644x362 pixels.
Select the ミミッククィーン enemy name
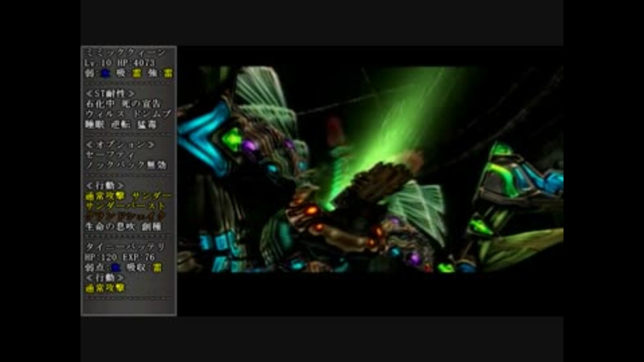point(125,52)
